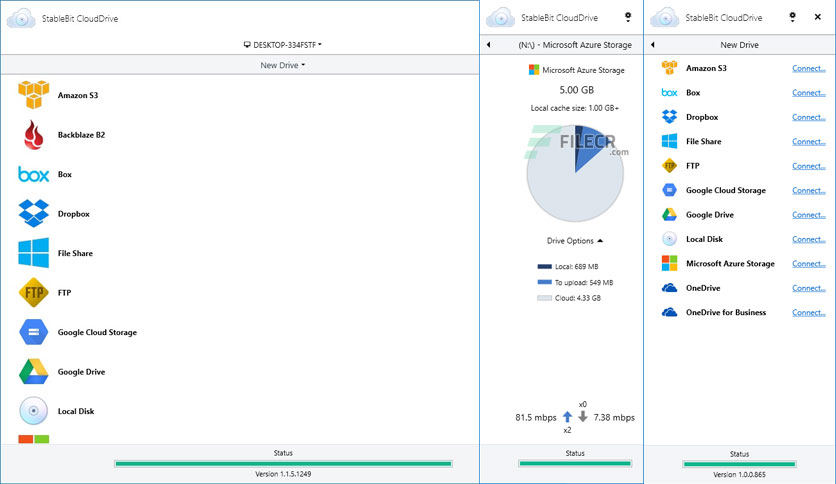Screen dimensions: 836x484
Task: Click the Amazon S3 icon in left window
Action: [34, 95]
